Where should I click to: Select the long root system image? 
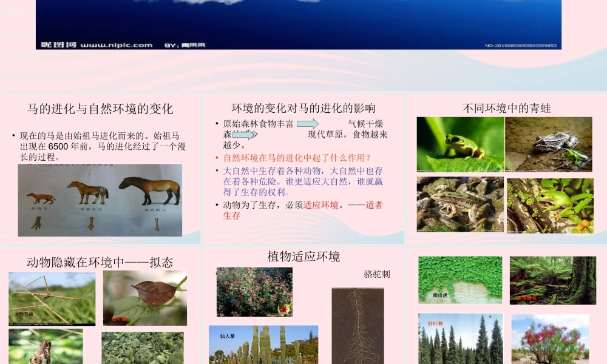(x=358, y=326)
